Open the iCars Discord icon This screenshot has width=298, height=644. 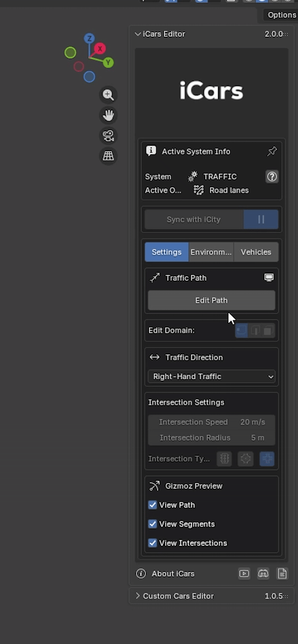[x=263, y=573]
